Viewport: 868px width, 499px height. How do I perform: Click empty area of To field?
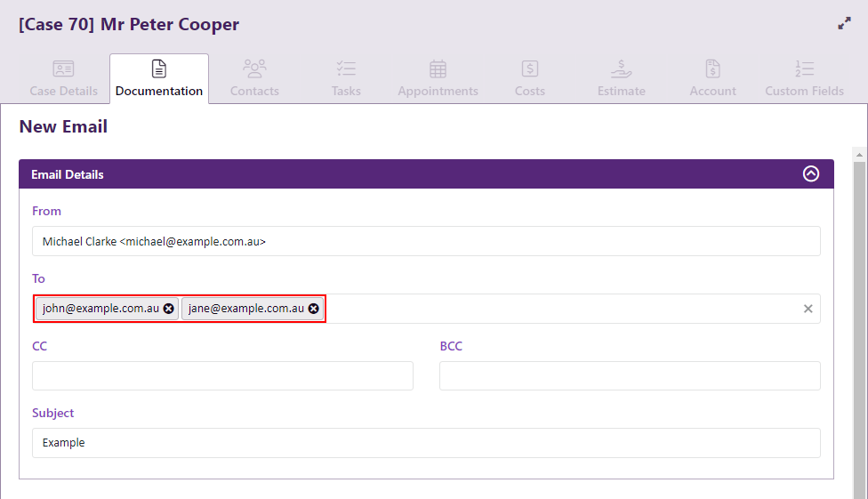[560, 309]
